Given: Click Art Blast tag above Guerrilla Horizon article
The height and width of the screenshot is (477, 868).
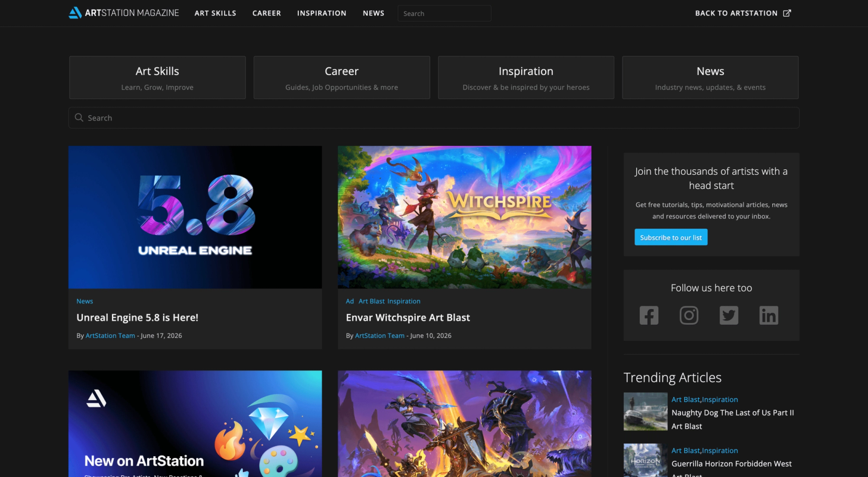Looking at the screenshot, I should click(686, 451).
